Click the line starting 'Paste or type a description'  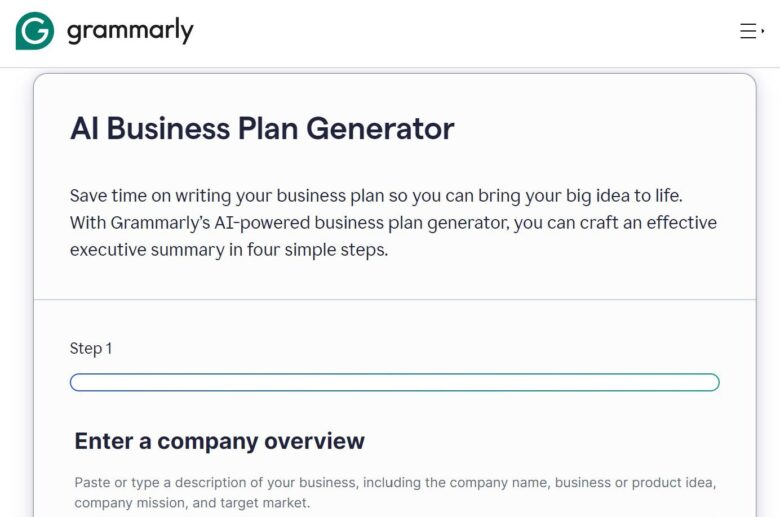point(395,482)
